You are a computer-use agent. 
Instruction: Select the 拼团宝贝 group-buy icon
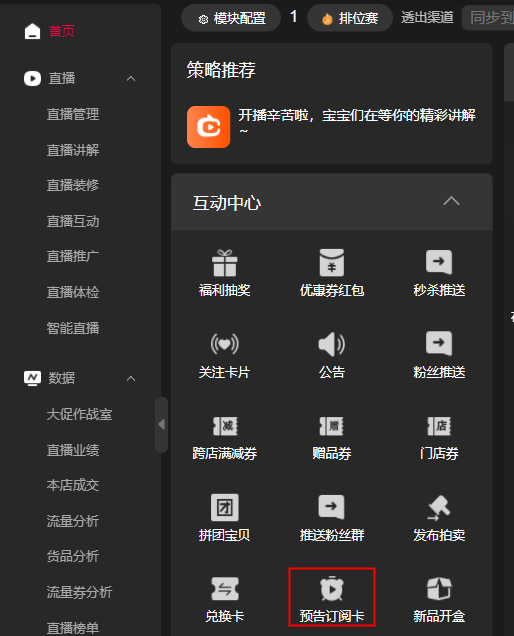click(x=224, y=507)
